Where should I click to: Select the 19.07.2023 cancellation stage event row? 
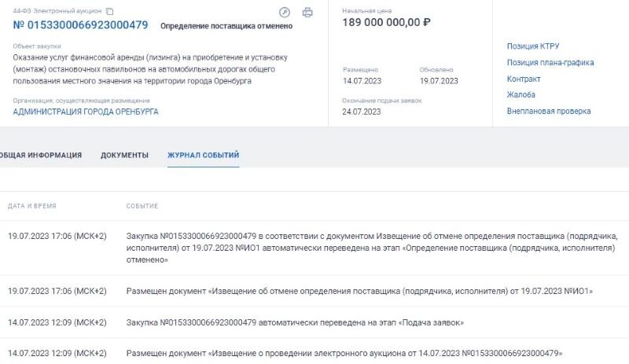coord(314,248)
